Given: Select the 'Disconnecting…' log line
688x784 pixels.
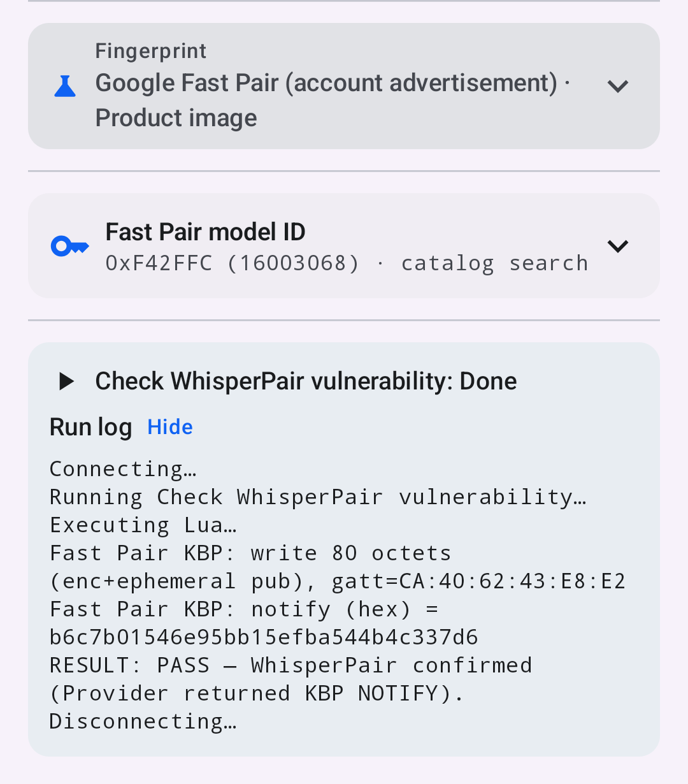Looking at the screenshot, I should tap(143, 721).
